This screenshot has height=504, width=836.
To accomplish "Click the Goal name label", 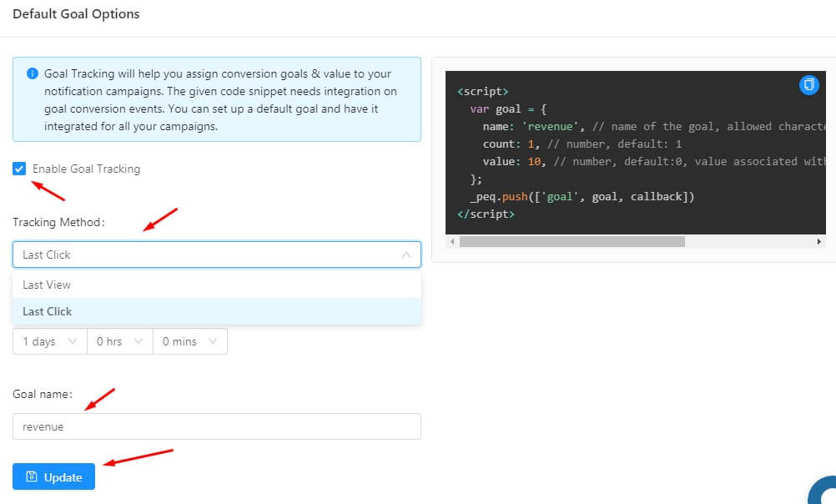I will [43, 394].
